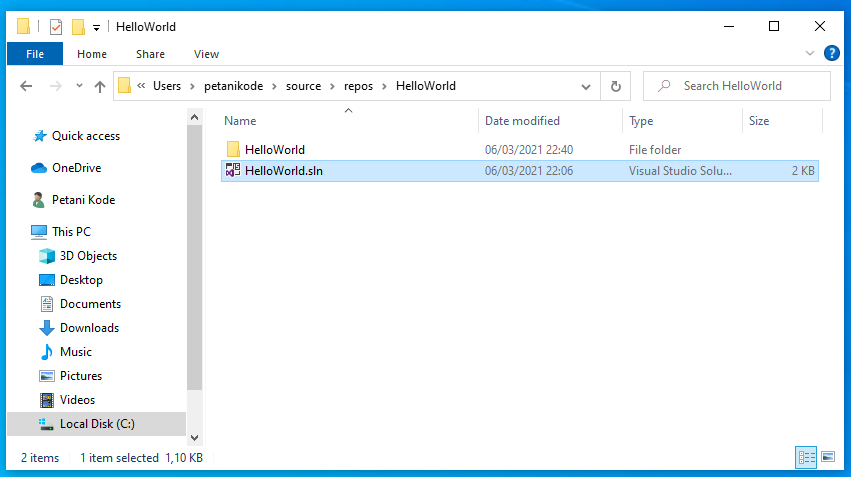The image size is (851, 477).
Task: Click the New folder quick access icon
Action: coord(78,27)
